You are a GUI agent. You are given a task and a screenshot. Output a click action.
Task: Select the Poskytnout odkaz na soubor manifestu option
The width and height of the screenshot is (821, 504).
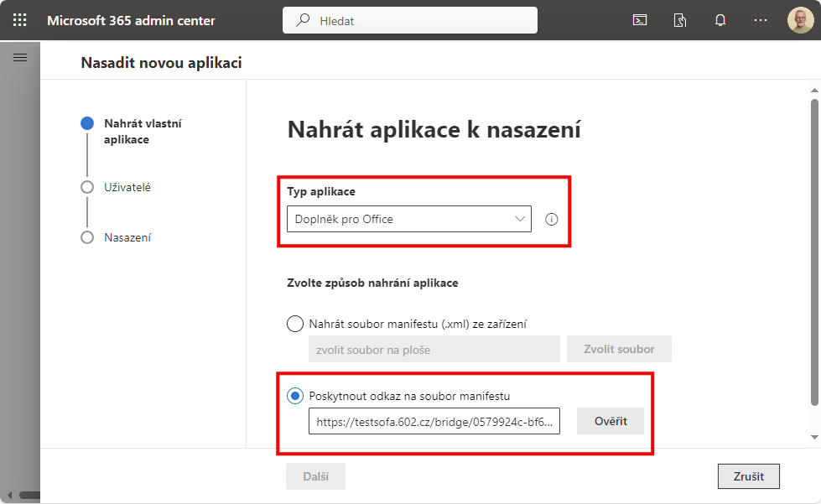tap(295, 396)
